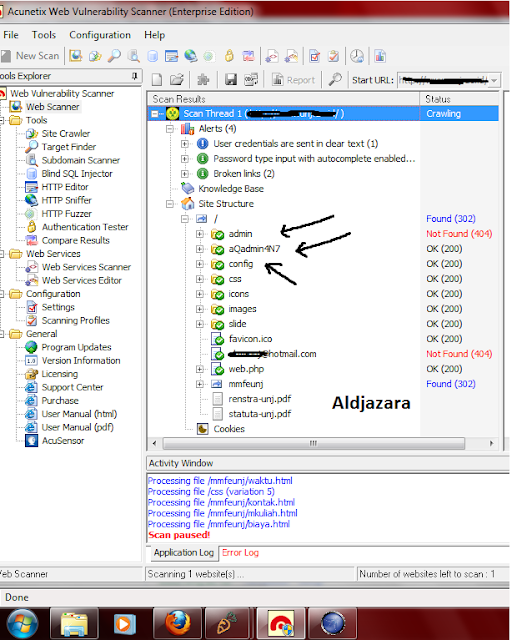Click right arrow of the horizontal scrollbar
512x640 pixels.
tap(491, 443)
